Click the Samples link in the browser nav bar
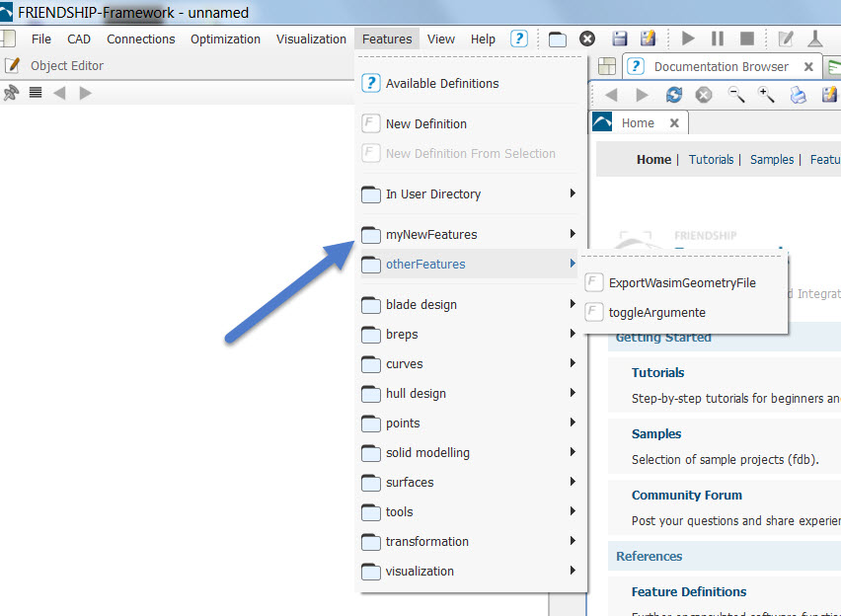841x616 pixels. coord(771,159)
